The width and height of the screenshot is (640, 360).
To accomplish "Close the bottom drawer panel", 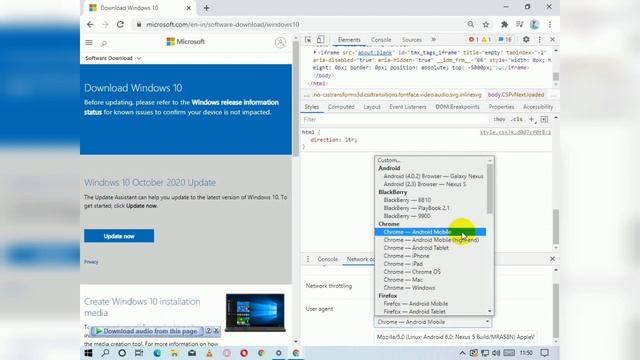I will 552,259.
